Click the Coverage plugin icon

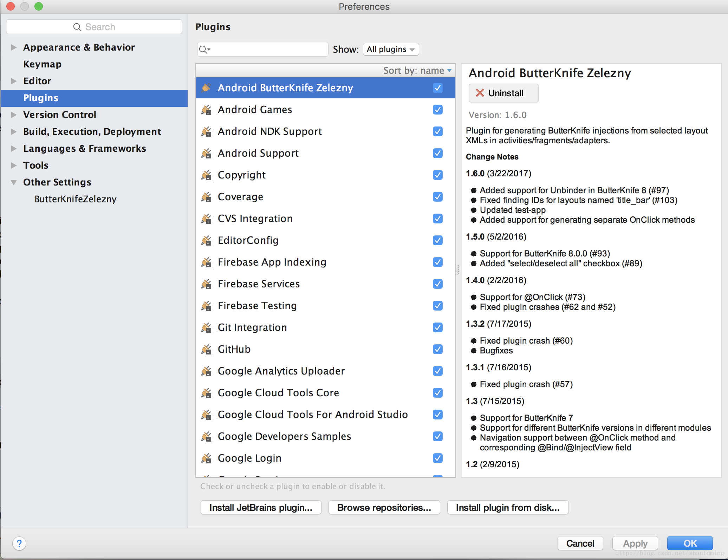(x=207, y=197)
